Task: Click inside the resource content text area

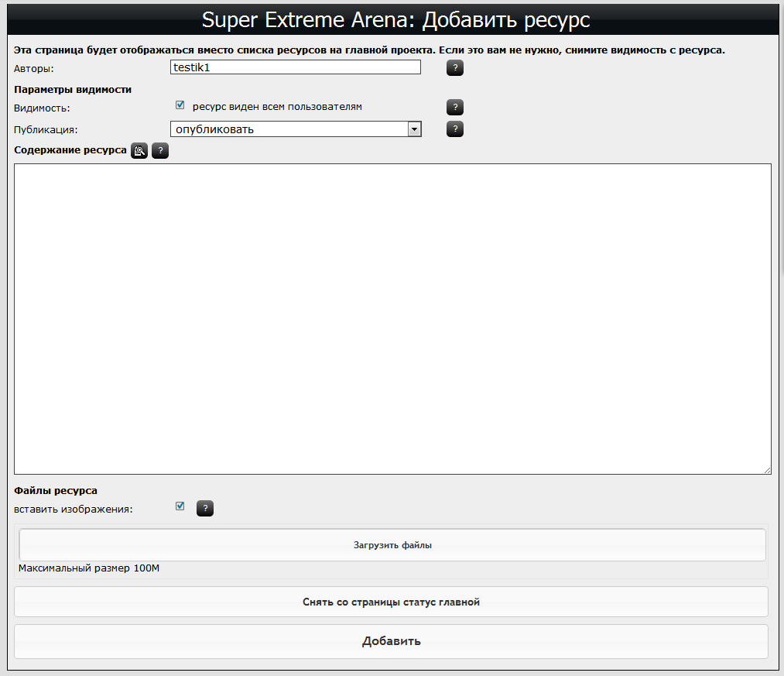Action: [x=392, y=319]
